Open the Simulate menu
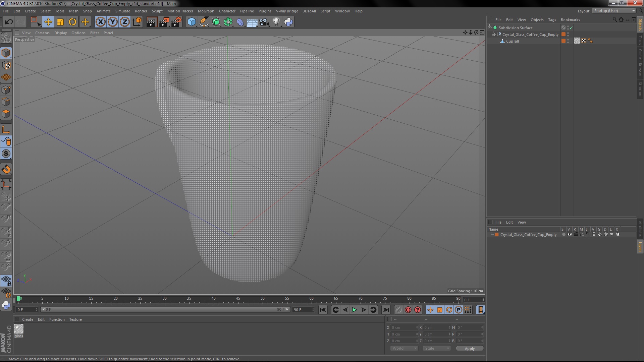The height and width of the screenshot is (362, 644). coord(122,11)
